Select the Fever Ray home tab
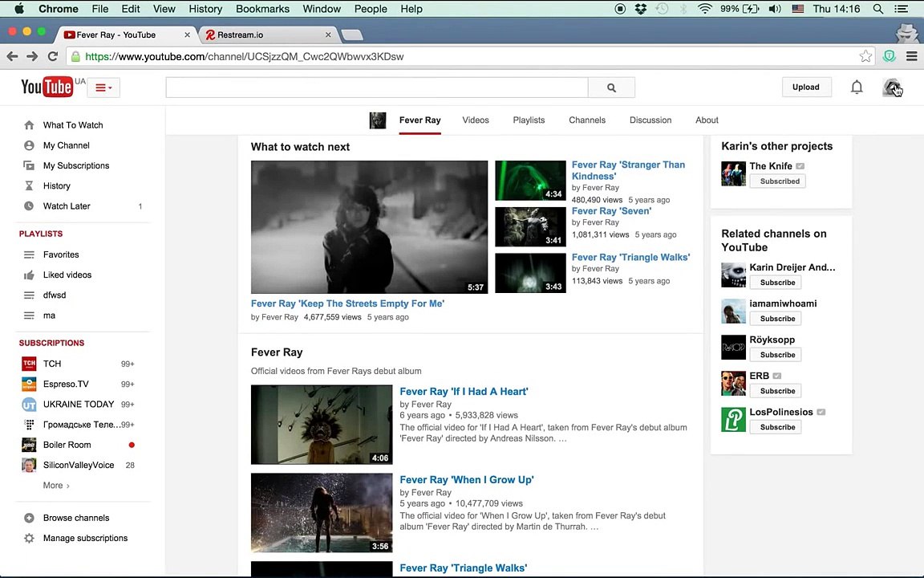The width and height of the screenshot is (924, 578). point(419,120)
